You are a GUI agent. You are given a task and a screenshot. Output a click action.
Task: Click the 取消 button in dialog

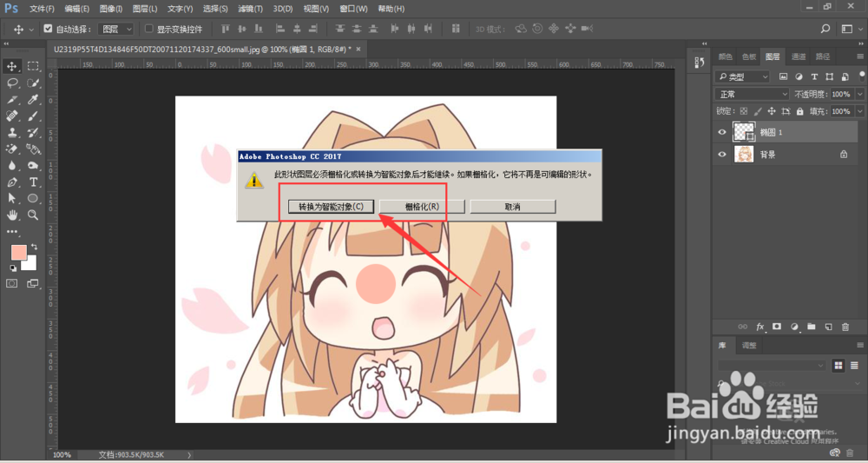[513, 207]
